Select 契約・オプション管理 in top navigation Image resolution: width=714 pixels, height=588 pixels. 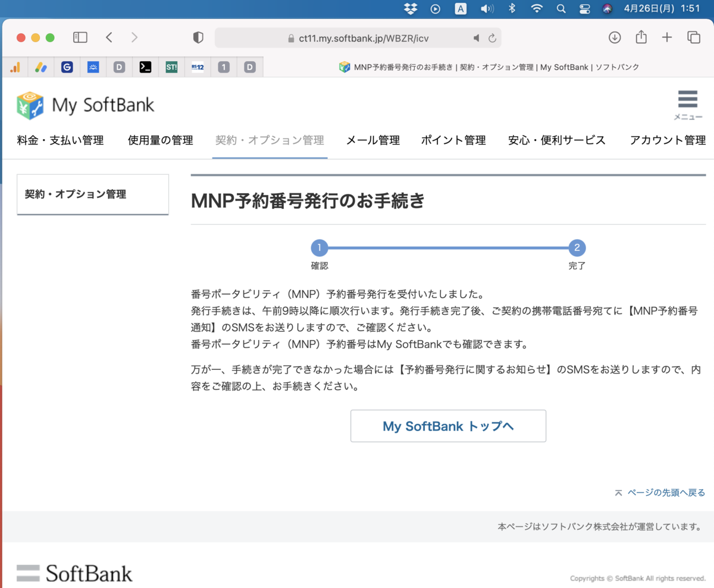click(x=270, y=140)
